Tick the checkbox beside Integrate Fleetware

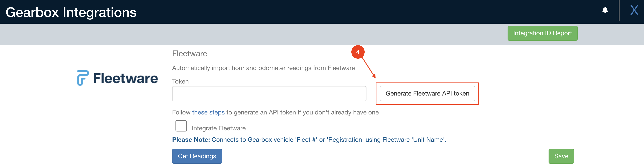(181, 126)
